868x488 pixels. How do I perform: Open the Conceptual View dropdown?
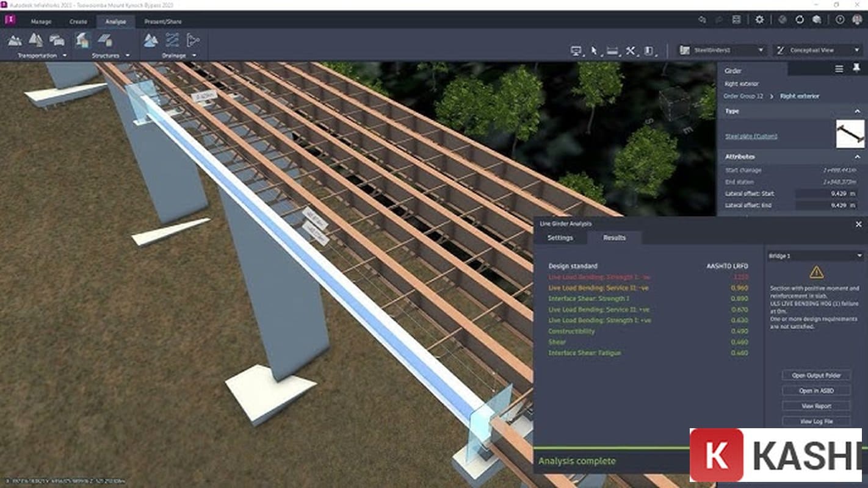click(x=817, y=50)
